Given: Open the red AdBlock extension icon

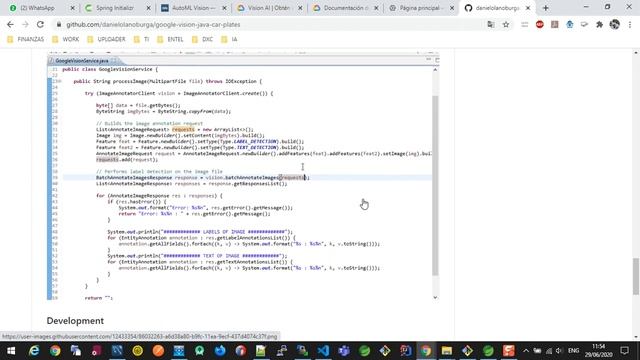Looking at the screenshot, I should [x=540, y=24].
